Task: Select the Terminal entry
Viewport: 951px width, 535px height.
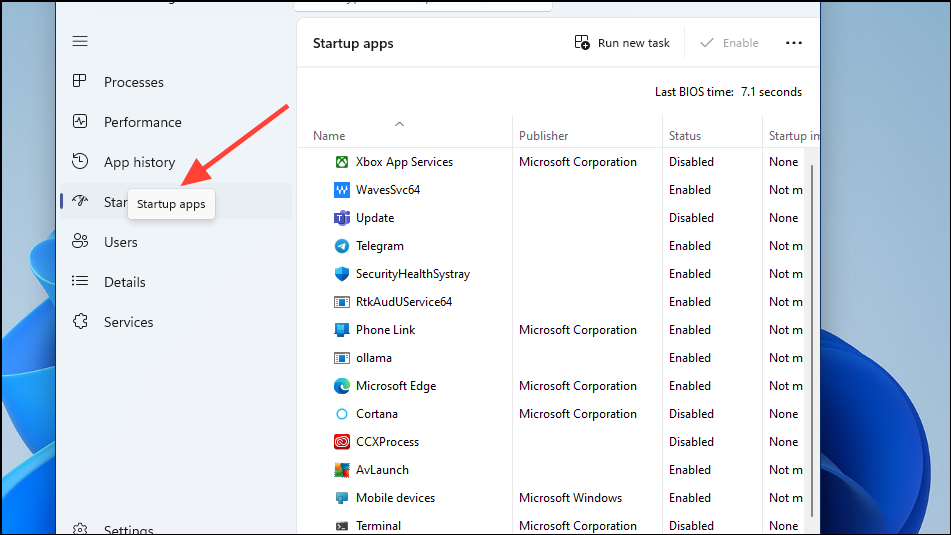Action: (378, 526)
